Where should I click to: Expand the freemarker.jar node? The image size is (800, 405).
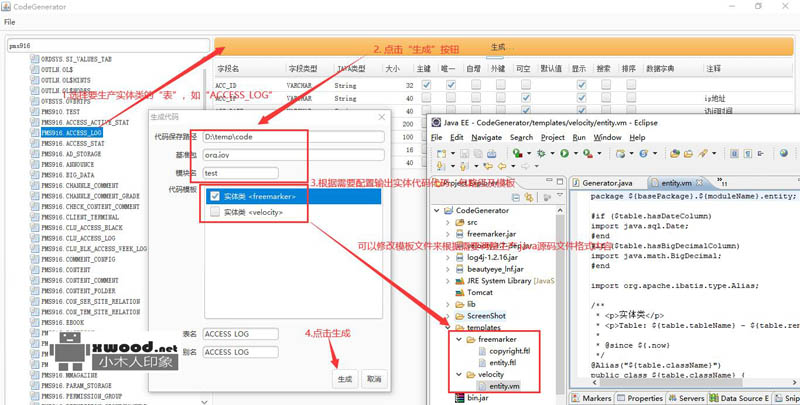coord(448,234)
